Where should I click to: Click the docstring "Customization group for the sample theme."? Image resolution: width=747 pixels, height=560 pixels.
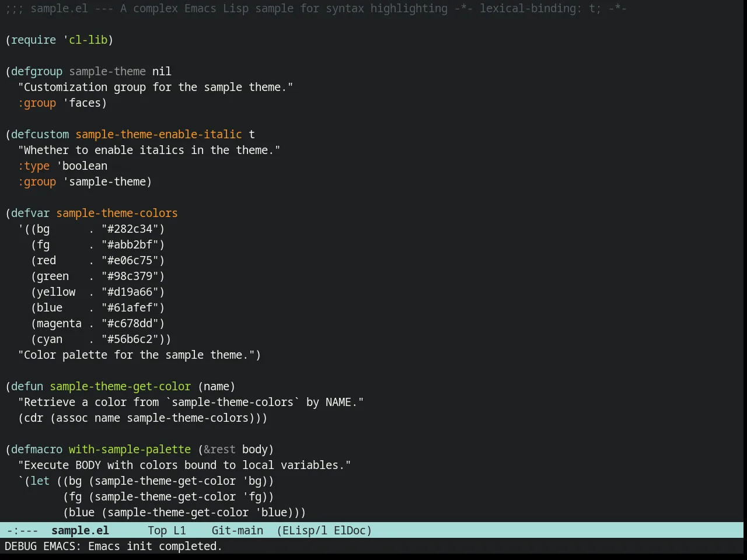coord(155,87)
